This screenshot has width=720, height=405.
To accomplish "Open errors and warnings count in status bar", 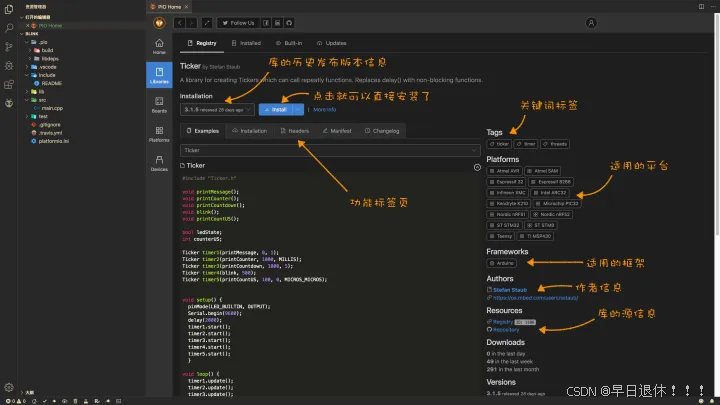I will point(16,401).
